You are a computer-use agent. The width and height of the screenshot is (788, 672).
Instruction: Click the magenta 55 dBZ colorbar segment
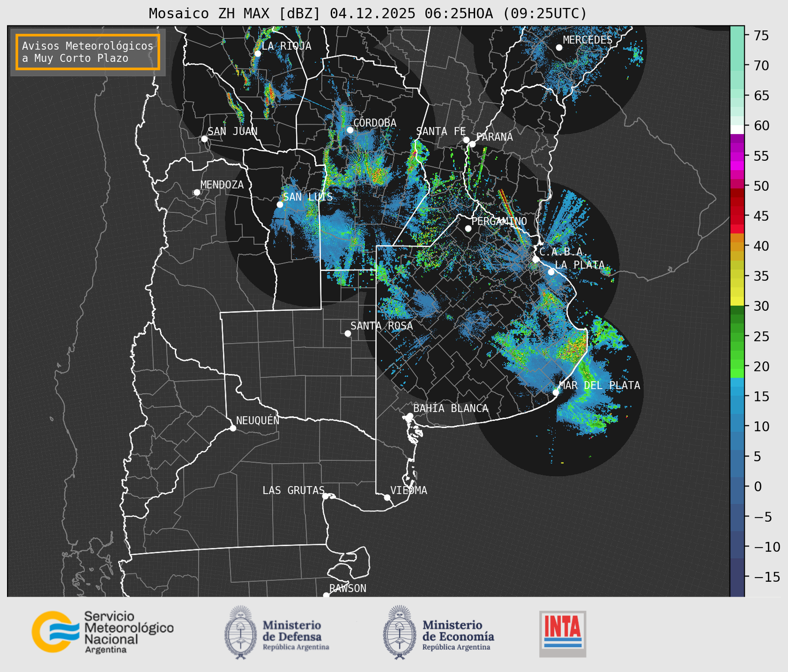click(737, 156)
